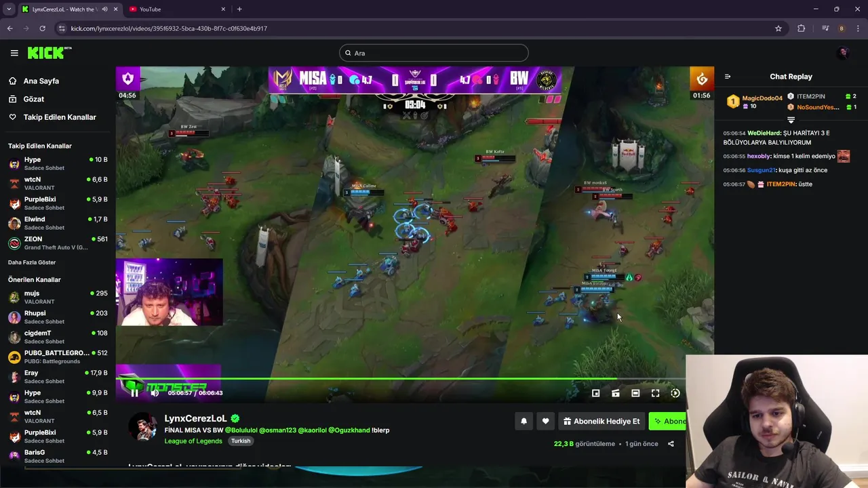Share the video using the share icon
Image resolution: width=868 pixels, height=488 pixels.
[x=671, y=444]
